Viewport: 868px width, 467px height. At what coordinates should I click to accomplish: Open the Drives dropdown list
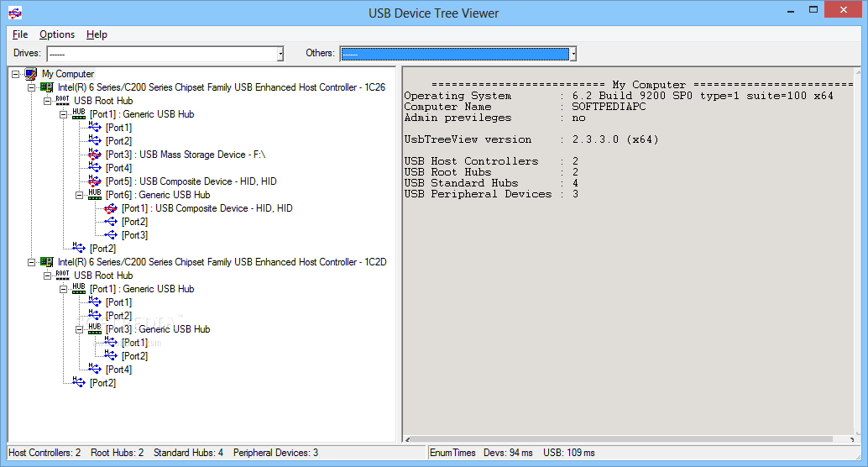[x=280, y=54]
